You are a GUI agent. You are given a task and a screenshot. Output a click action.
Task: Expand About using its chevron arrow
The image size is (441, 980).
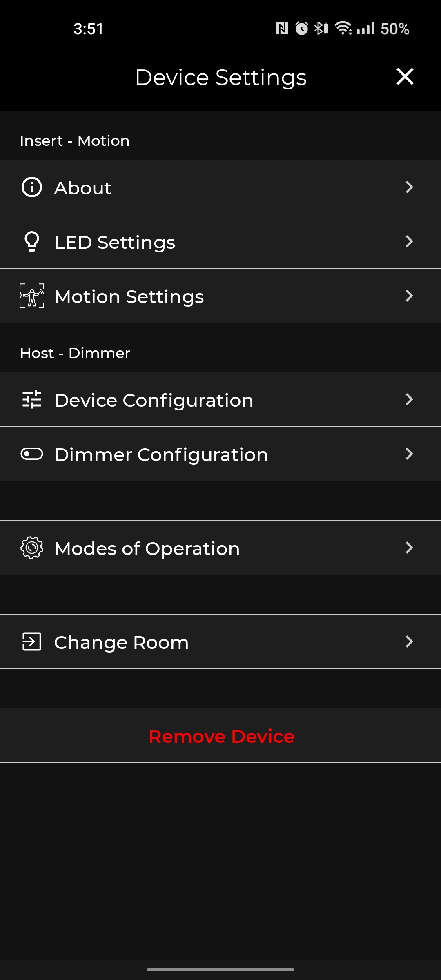click(x=409, y=187)
